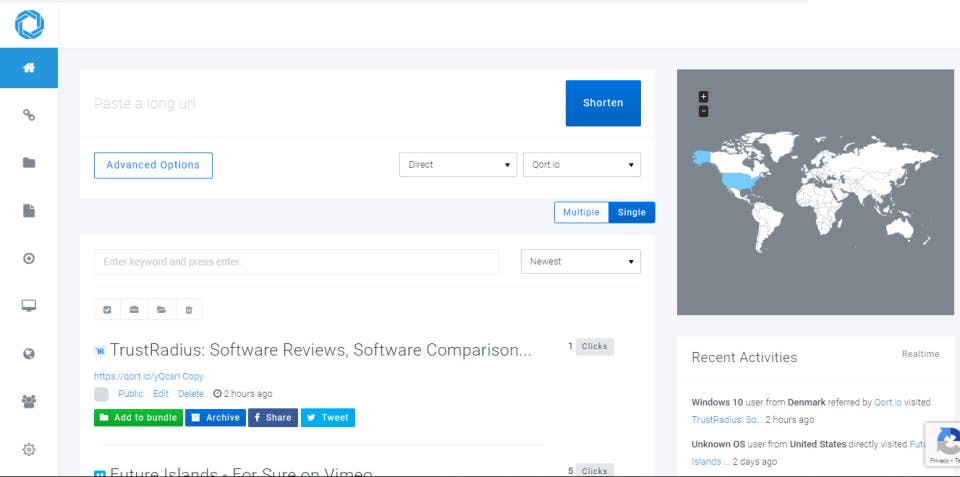
Task: Click the Denmark activity entry text
Action: point(811,411)
